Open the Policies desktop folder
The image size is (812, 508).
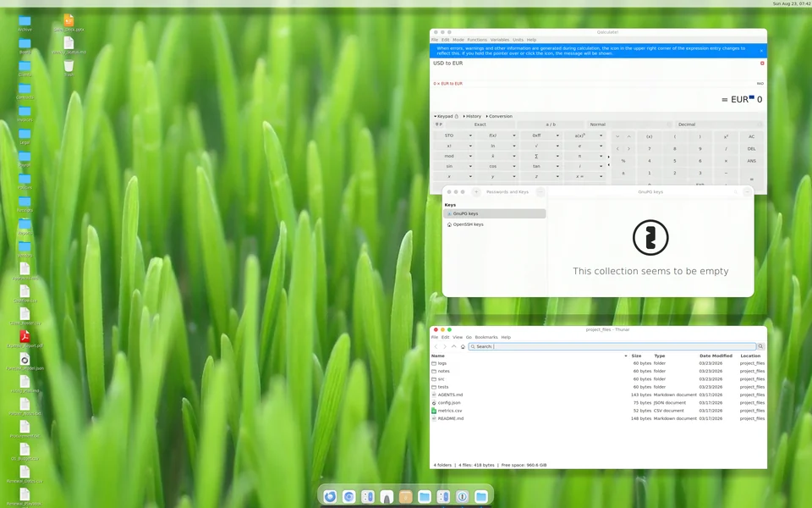coord(25,179)
